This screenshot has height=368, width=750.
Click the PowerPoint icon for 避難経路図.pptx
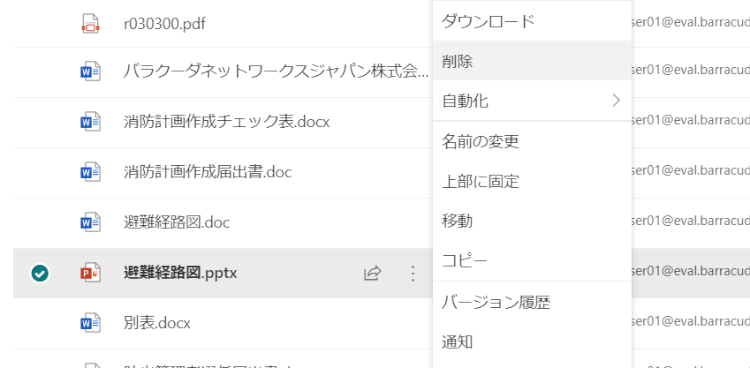coord(90,273)
